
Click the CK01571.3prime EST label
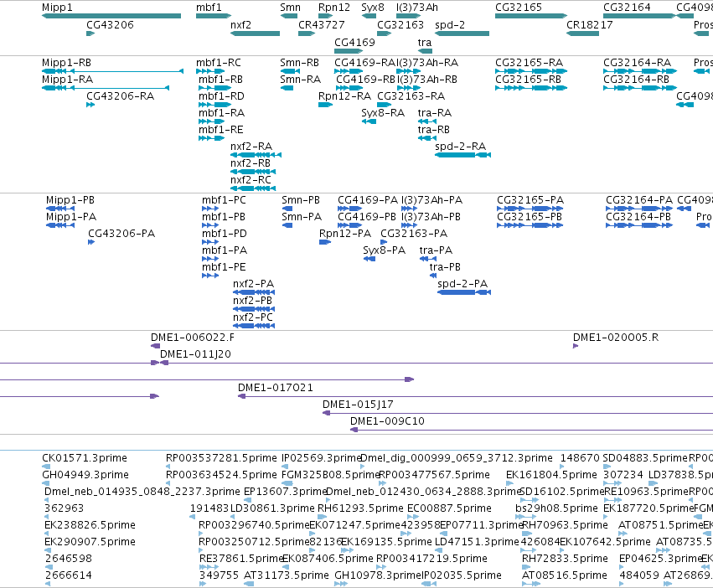[x=85, y=458]
